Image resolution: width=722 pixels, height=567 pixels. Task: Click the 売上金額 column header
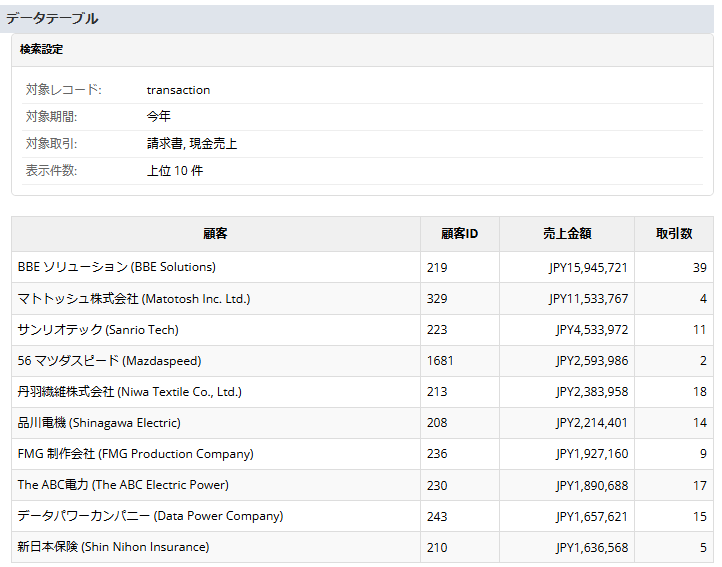tap(567, 234)
